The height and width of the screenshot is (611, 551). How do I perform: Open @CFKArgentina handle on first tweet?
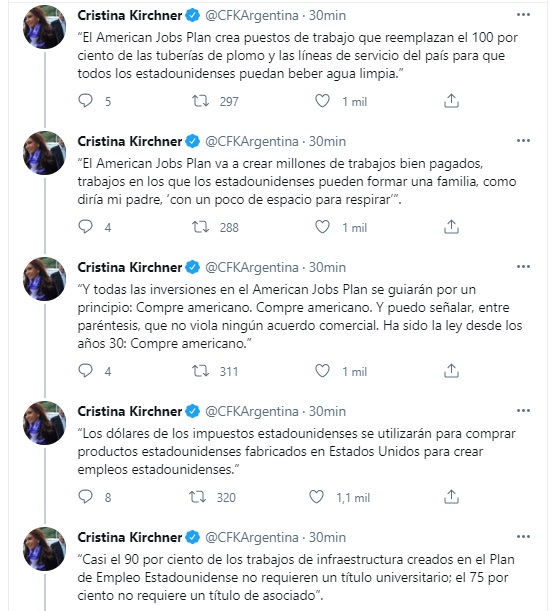(x=252, y=15)
